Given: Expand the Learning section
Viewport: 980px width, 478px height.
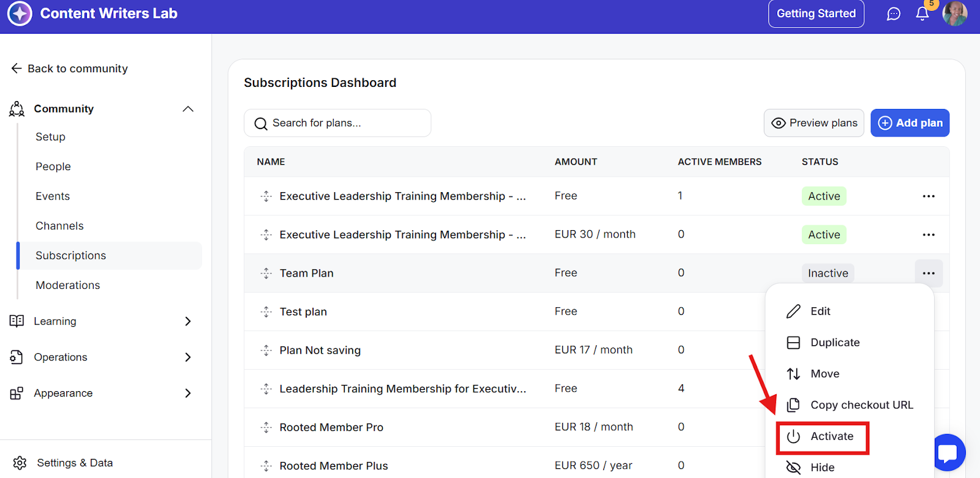Looking at the screenshot, I should pyautogui.click(x=188, y=321).
